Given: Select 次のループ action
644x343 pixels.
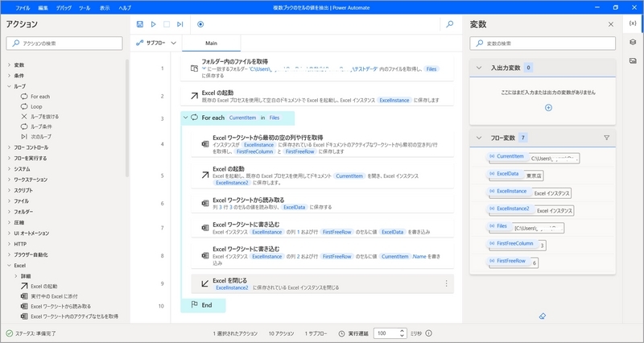Looking at the screenshot, I should 36,136.
